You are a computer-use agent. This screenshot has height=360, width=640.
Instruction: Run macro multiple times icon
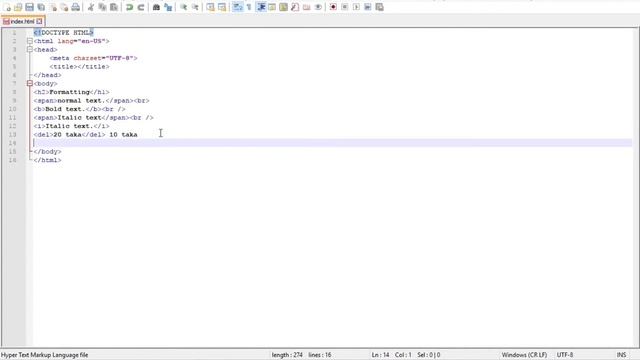[367, 7]
